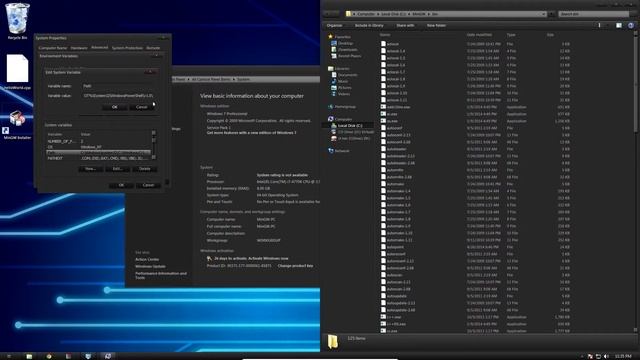
Task: Select the c++filt.exe file row
Action: coord(476,324)
